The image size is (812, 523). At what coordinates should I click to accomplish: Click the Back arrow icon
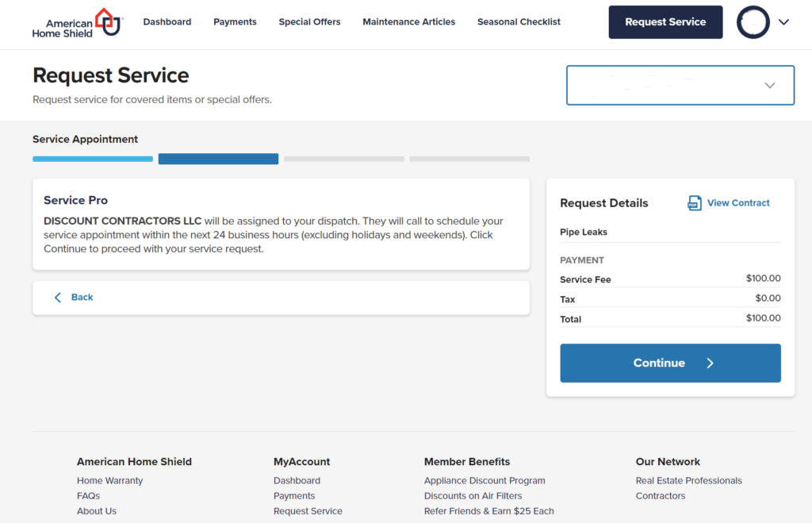point(57,298)
